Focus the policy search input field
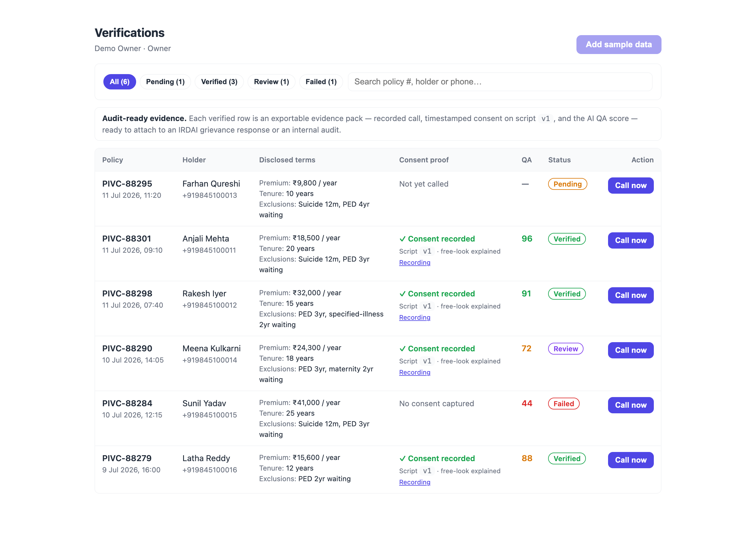The height and width of the screenshot is (555, 756). [x=500, y=82]
